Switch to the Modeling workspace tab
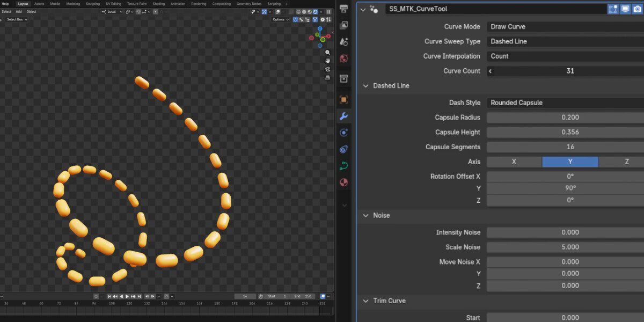 pyautogui.click(x=73, y=4)
